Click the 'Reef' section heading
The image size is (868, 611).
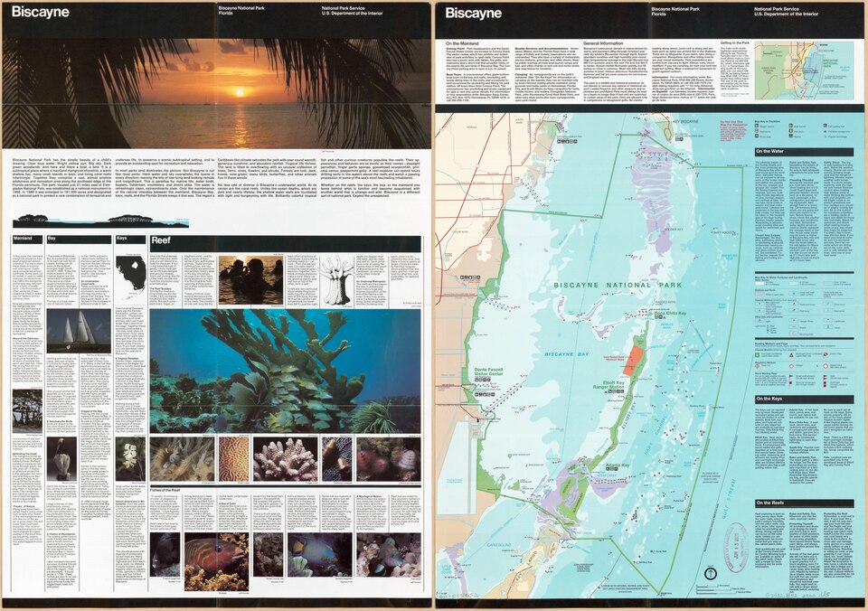[161, 240]
